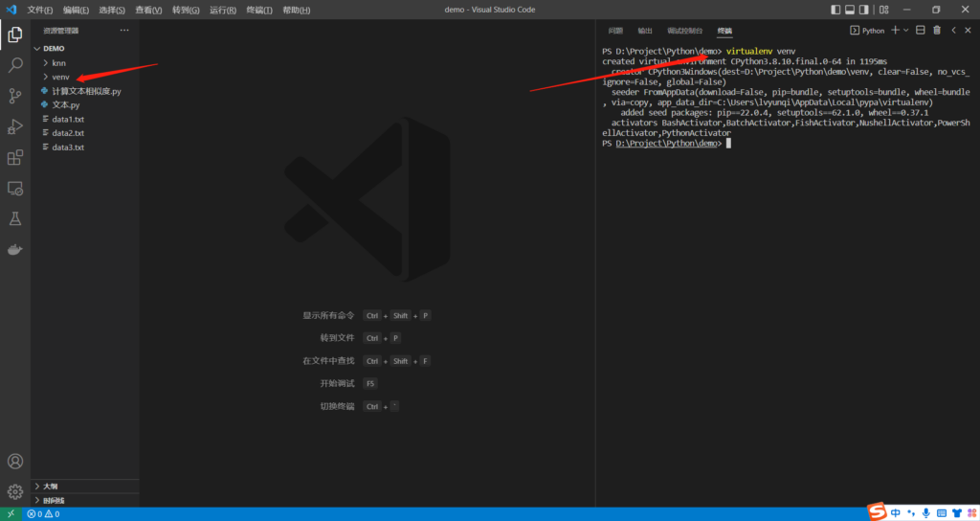Toggle Sogou 中 Chinese mode icon
The image size is (980, 521).
coord(896,513)
